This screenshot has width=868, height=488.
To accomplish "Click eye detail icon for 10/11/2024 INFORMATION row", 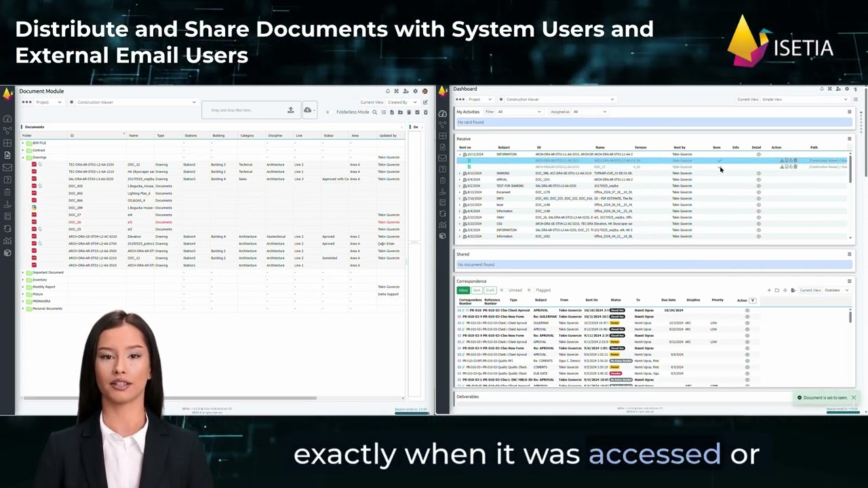I will pyautogui.click(x=759, y=155).
